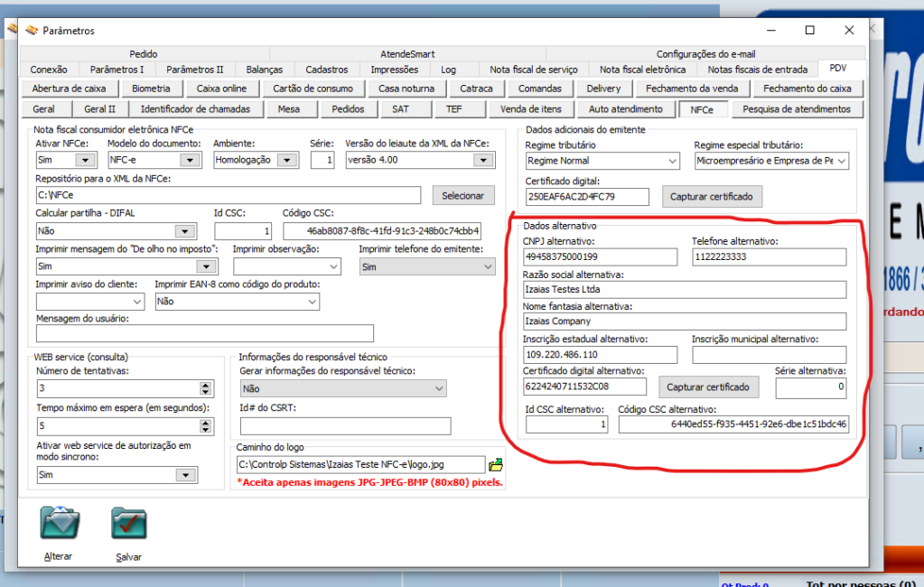This screenshot has width=924, height=587.
Task: Open the Nota fiscal eletrônica tab
Action: pyautogui.click(x=643, y=70)
